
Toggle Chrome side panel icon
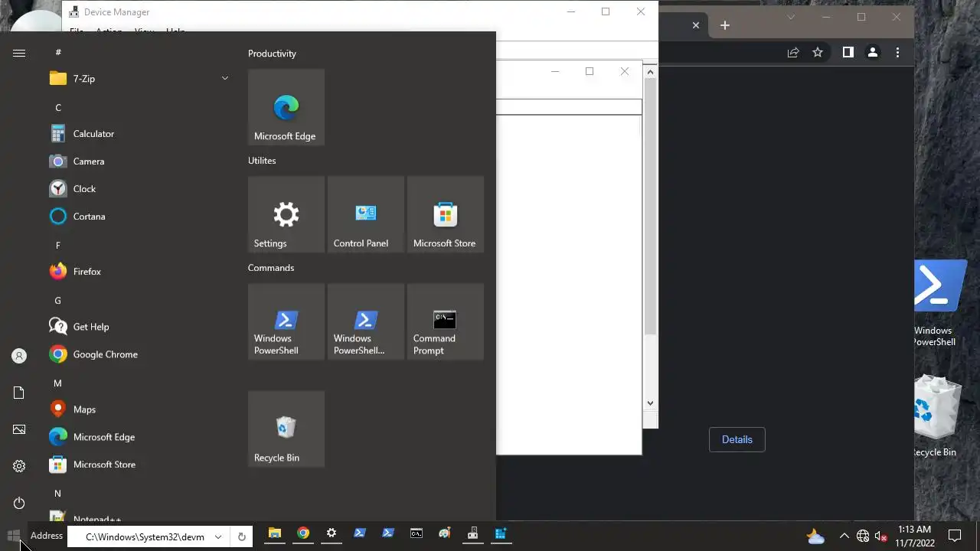(848, 53)
